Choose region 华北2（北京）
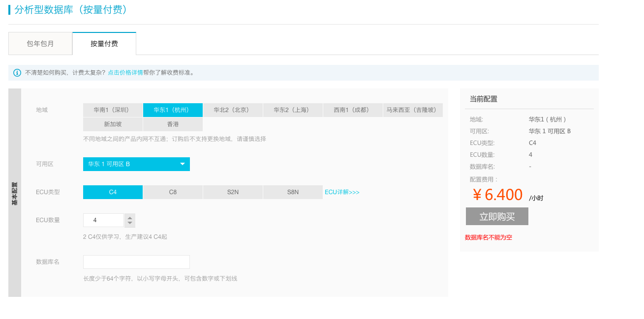This screenshot has width=644, height=319. tap(233, 110)
